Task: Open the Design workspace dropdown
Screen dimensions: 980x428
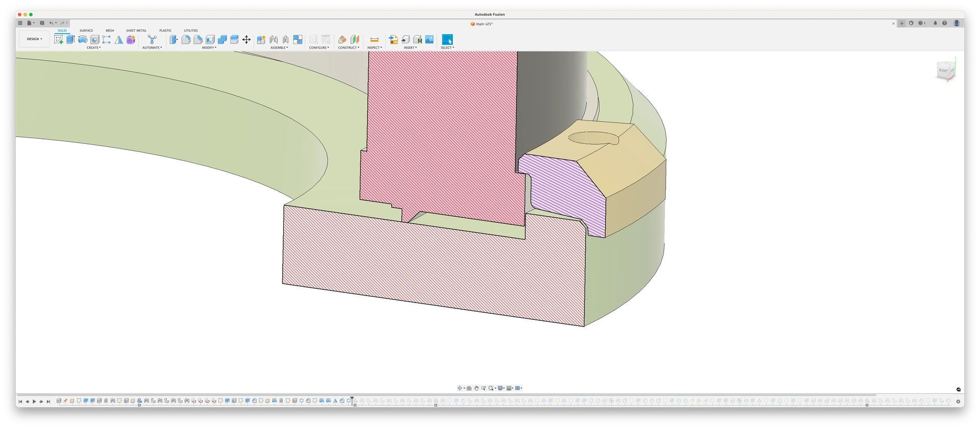Action: point(35,39)
